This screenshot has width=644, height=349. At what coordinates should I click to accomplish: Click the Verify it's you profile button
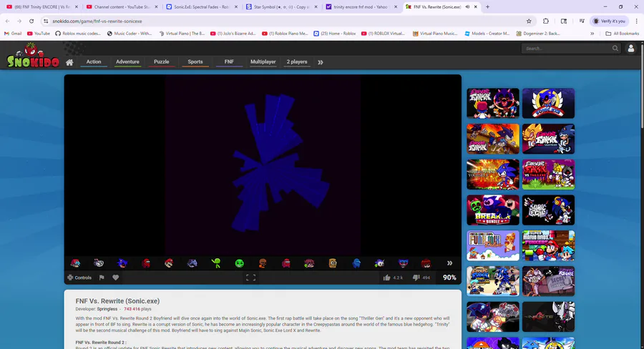coord(609,21)
